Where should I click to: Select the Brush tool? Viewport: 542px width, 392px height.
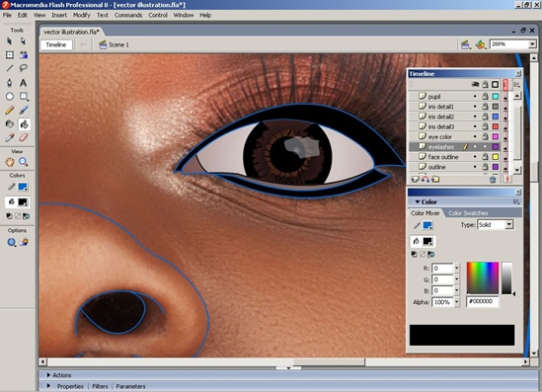pos(24,111)
